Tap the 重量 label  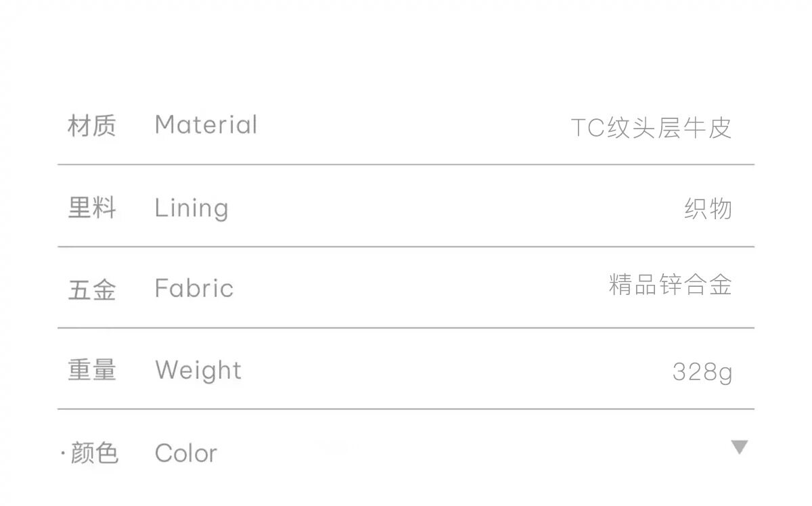92,371
